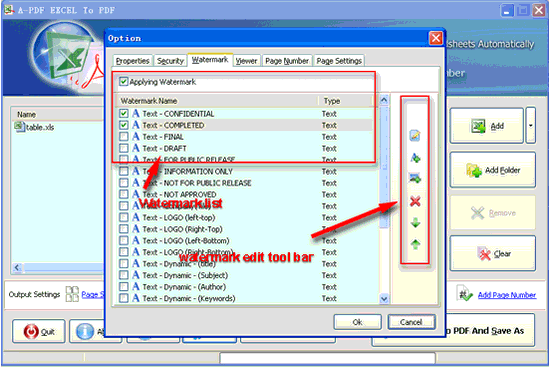Open the Page Number tab
Image resolution: width=550 pixels, height=367 pixels.
(x=287, y=61)
